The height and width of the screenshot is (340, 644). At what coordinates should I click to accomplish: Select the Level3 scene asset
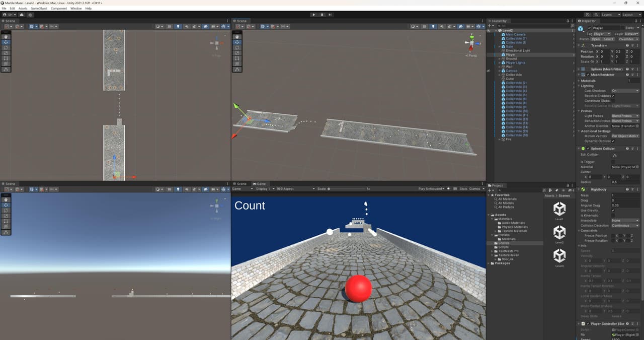click(559, 257)
